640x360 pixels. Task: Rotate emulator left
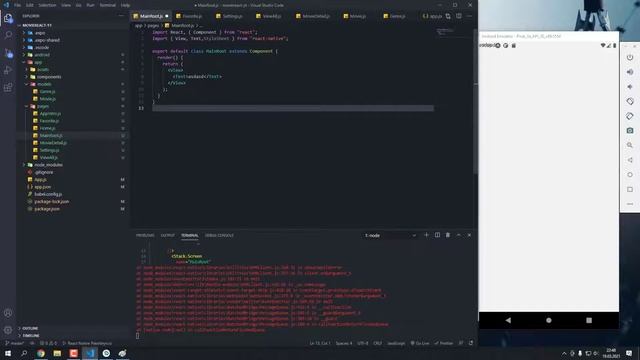[630, 101]
